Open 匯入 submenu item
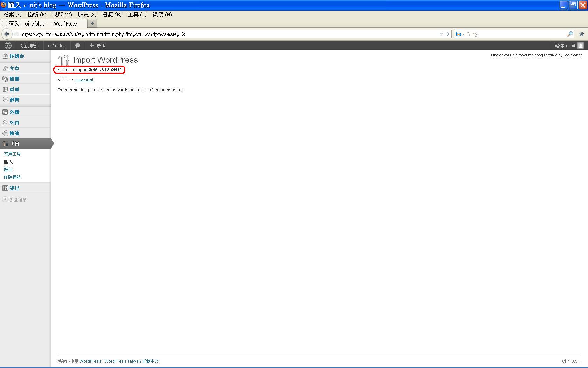The width and height of the screenshot is (588, 368). click(x=8, y=162)
